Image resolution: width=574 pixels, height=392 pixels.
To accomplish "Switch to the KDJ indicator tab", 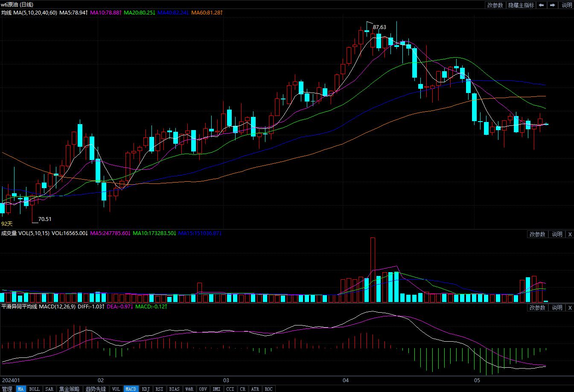I will point(146,389).
